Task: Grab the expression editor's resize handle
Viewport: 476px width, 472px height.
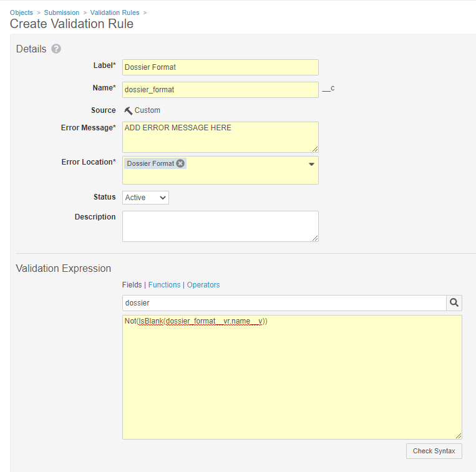Action: pos(459,436)
